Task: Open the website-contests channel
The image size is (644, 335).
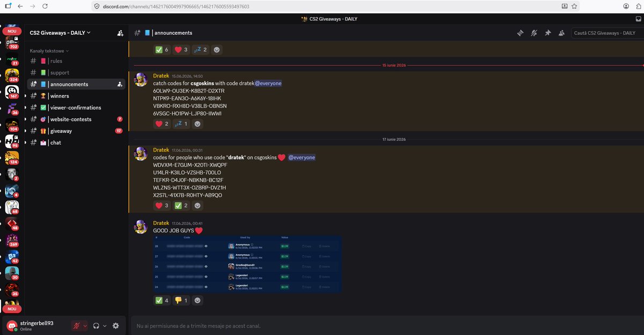Action: pyautogui.click(x=76, y=119)
